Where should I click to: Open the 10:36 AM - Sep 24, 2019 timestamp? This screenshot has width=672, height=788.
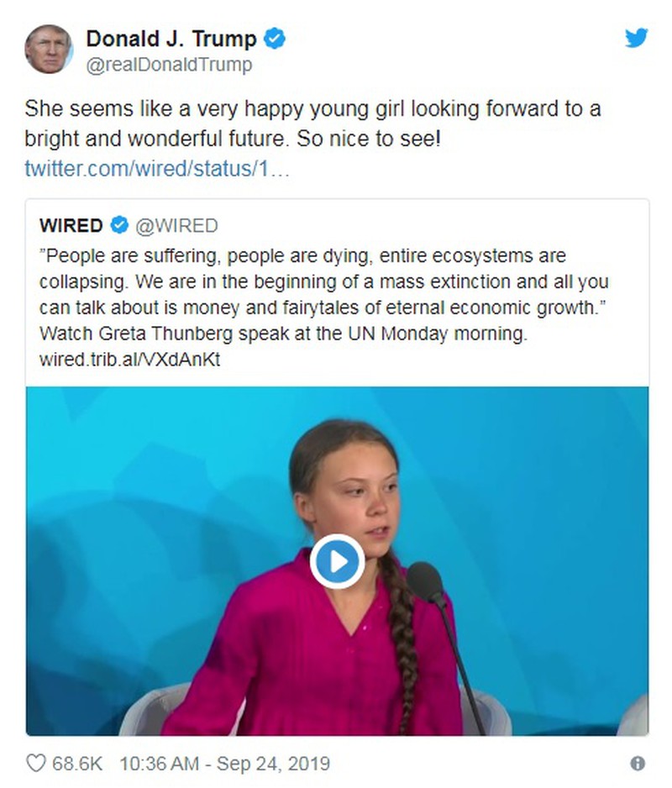click(x=224, y=763)
